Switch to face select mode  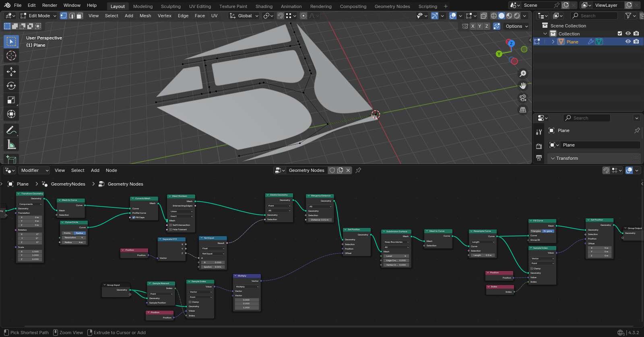80,16
